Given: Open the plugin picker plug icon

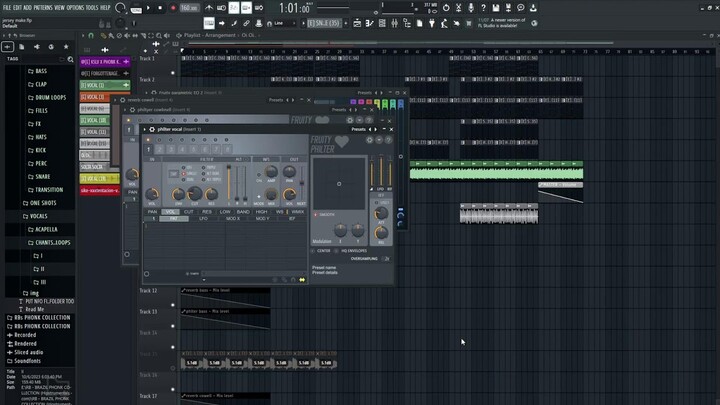Looking at the screenshot, I should tap(432, 23).
